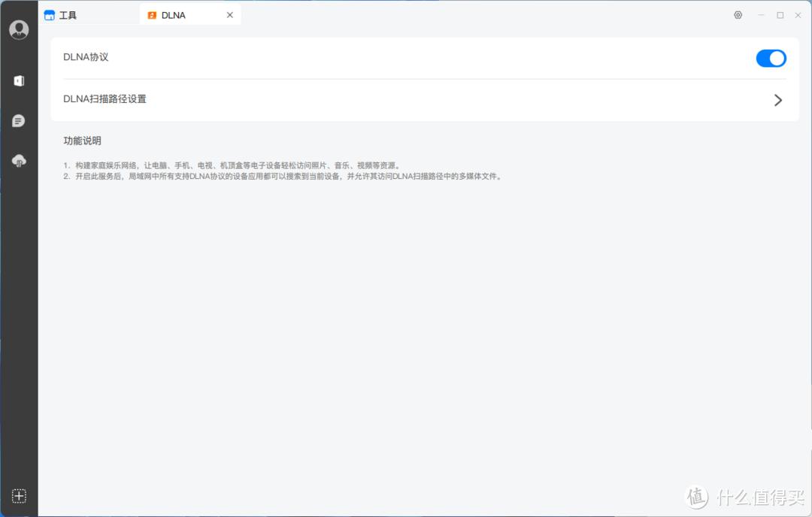Select the DLNA tab label
Screen dimensions: 812x517
(x=174, y=15)
